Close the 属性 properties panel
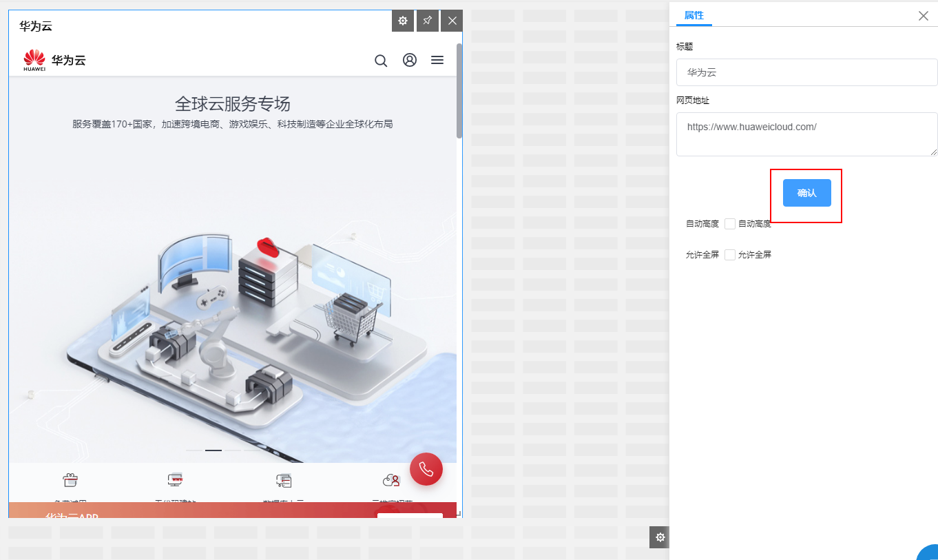Viewport: 938px width, 560px height. [924, 16]
